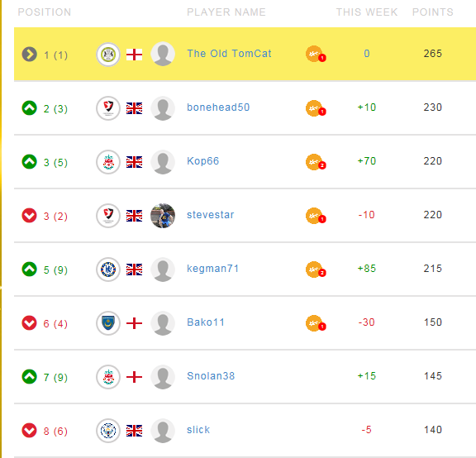The width and height of the screenshot is (476, 458).
Task: Click Snolan38's grey avatar placeholder
Action: click(x=163, y=377)
